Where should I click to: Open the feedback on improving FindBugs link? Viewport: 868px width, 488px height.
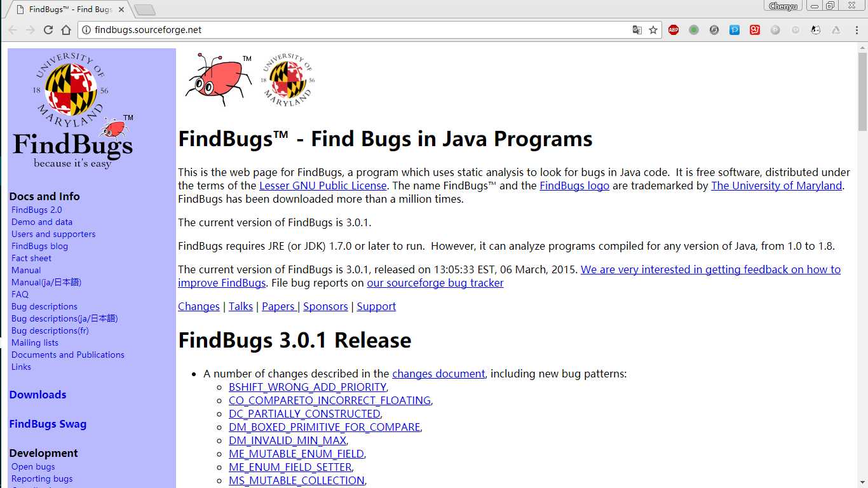pyautogui.click(x=509, y=276)
